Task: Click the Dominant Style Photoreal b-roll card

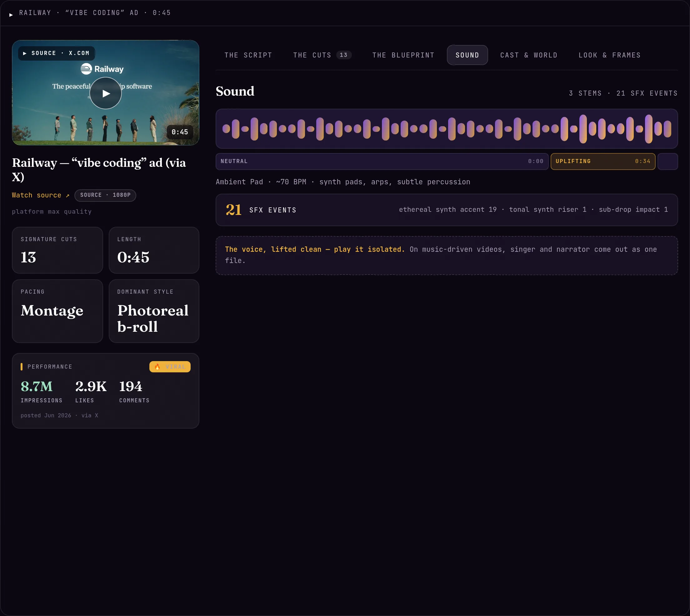Action: 154,311
